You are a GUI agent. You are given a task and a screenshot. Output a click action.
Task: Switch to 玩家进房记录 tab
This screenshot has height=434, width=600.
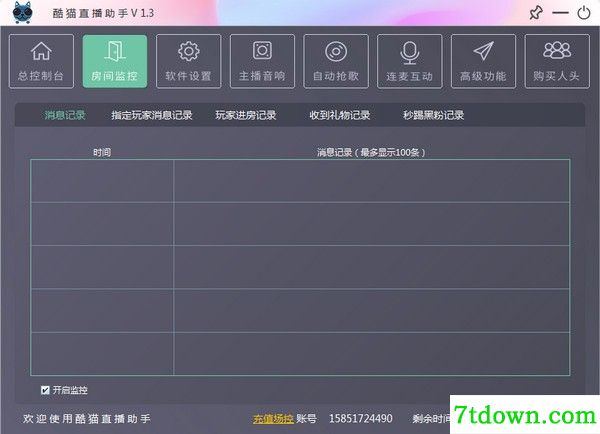point(246,115)
